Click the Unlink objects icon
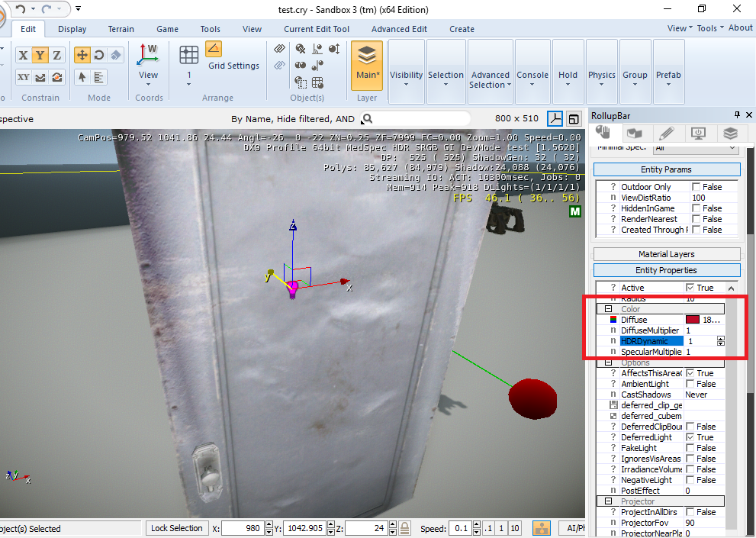 pyautogui.click(x=280, y=65)
